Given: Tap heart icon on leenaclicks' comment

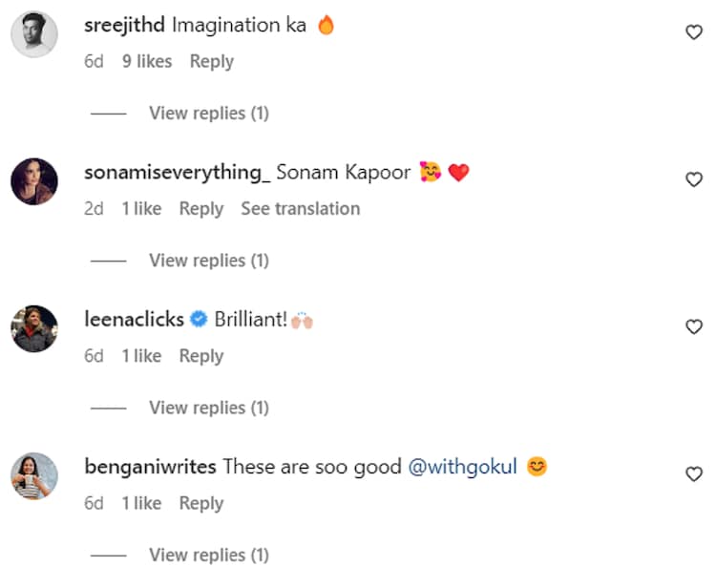Looking at the screenshot, I should tap(694, 326).
